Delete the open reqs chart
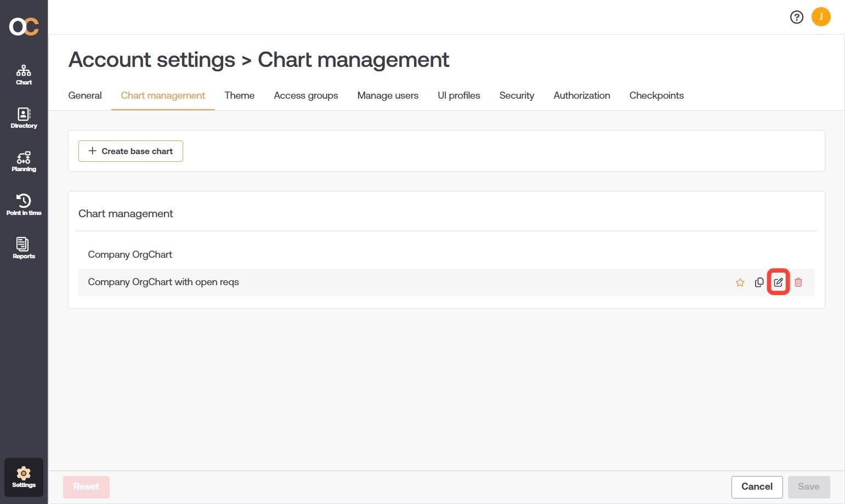Viewport: 845px width, 504px height. click(x=798, y=282)
